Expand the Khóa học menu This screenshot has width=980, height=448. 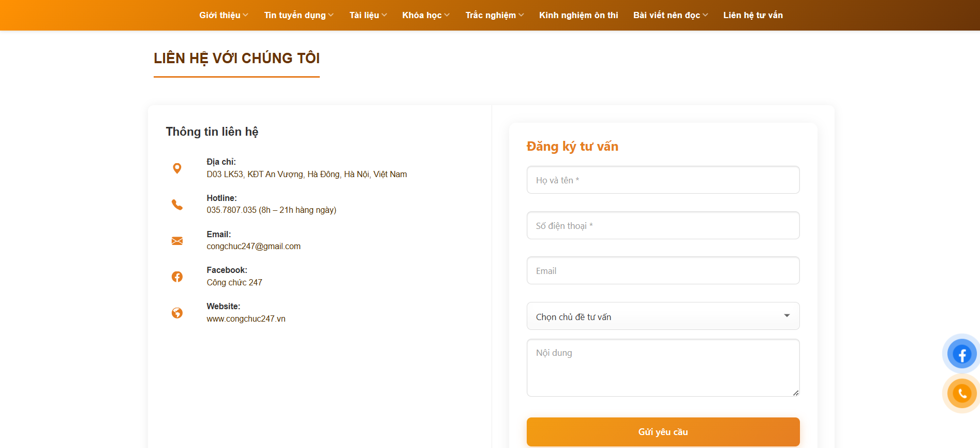(x=425, y=16)
